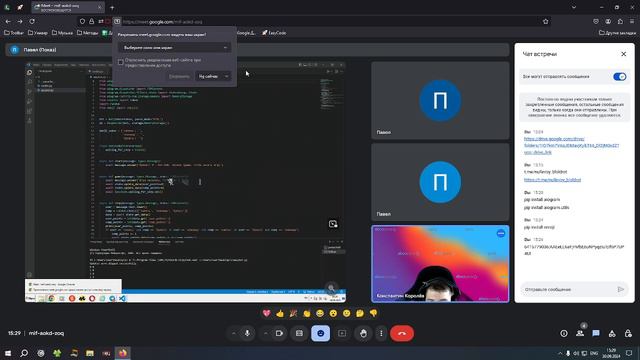The width and height of the screenshot is (640, 360).
Task: Bookmark this page with star icon
Action: (545, 21)
